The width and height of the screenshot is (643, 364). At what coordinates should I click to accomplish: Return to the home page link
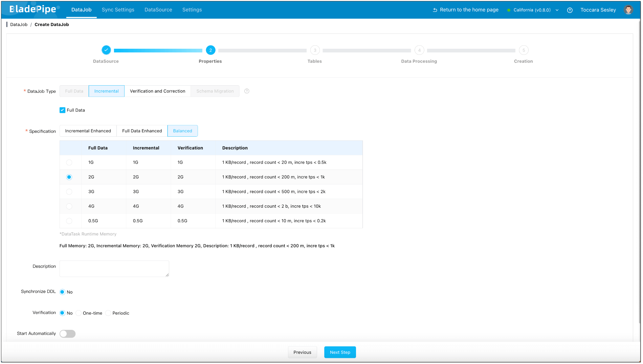point(466,10)
